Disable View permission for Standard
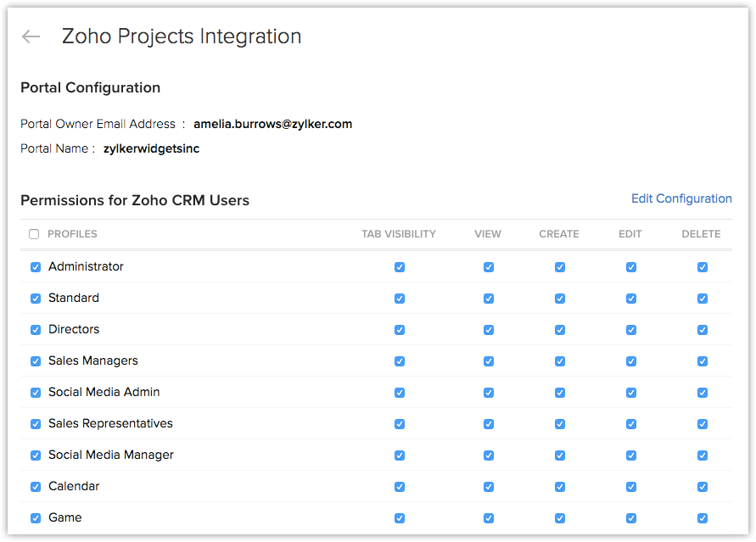 click(x=489, y=299)
